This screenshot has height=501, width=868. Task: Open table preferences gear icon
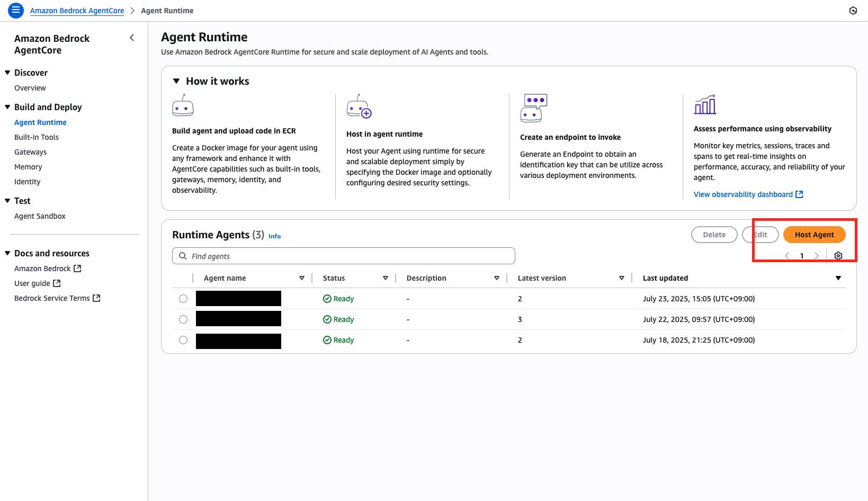click(x=838, y=256)
